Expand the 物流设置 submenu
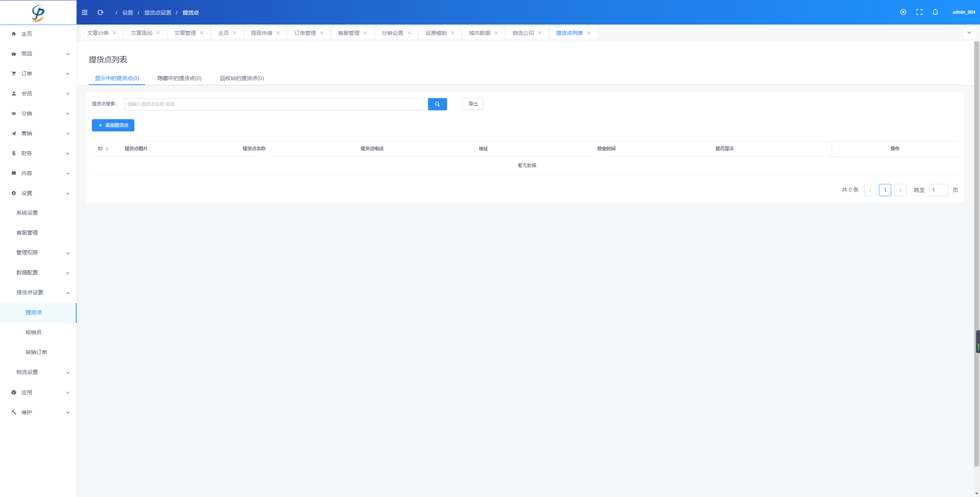This screenshot has height=497, width=980. 38,372
